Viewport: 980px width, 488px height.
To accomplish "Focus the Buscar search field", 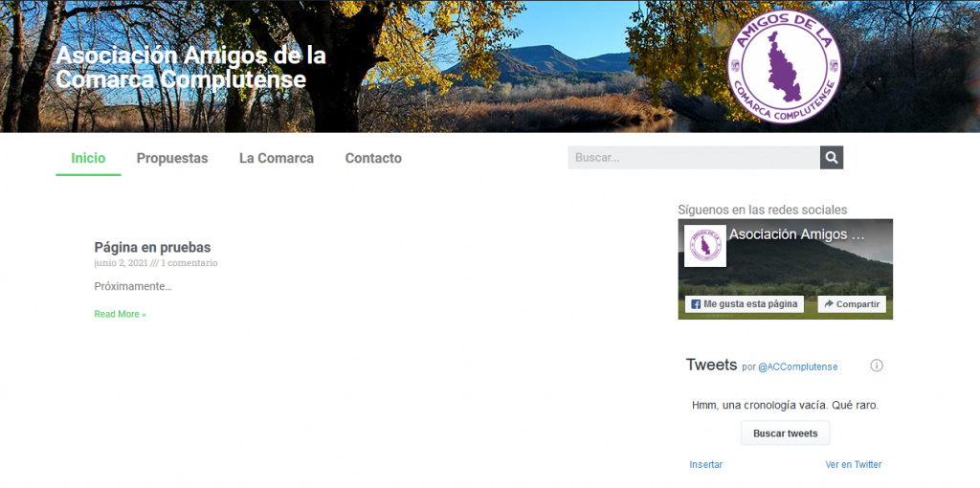I will pyautogui.click(x=693, y=158).
